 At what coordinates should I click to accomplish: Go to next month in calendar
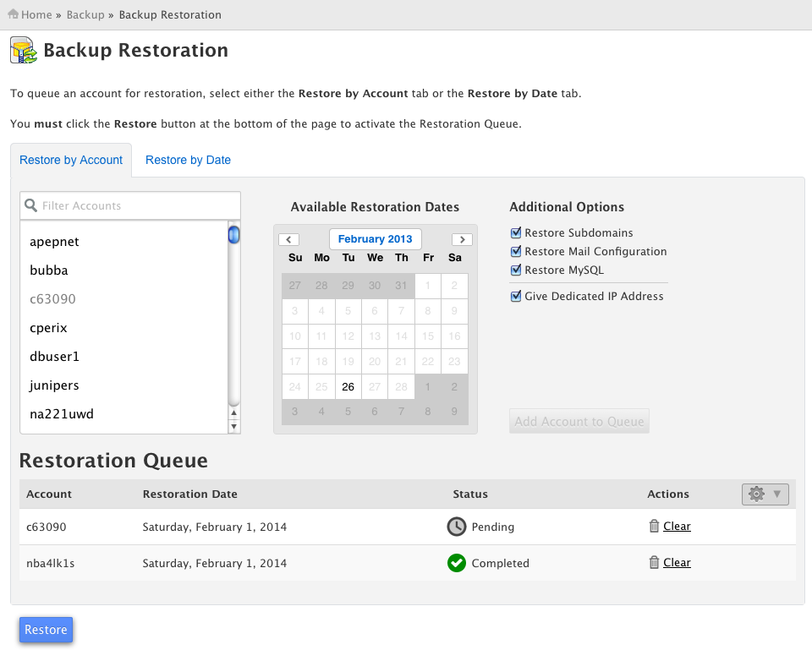[462, 239]
